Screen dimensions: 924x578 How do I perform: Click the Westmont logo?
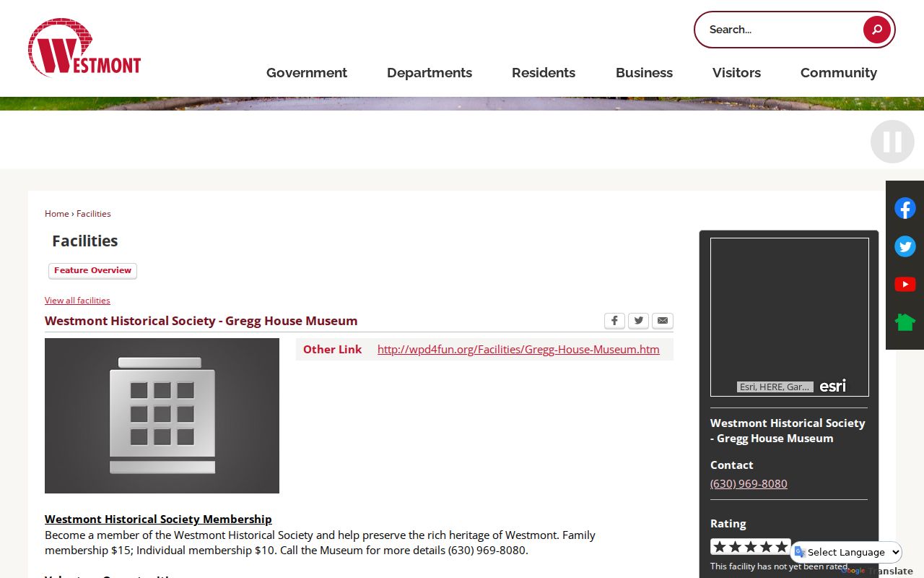(84, 48)
